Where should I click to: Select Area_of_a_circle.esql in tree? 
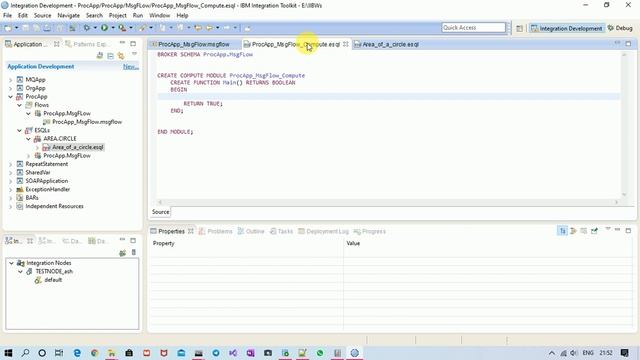[x=78, y=147]
